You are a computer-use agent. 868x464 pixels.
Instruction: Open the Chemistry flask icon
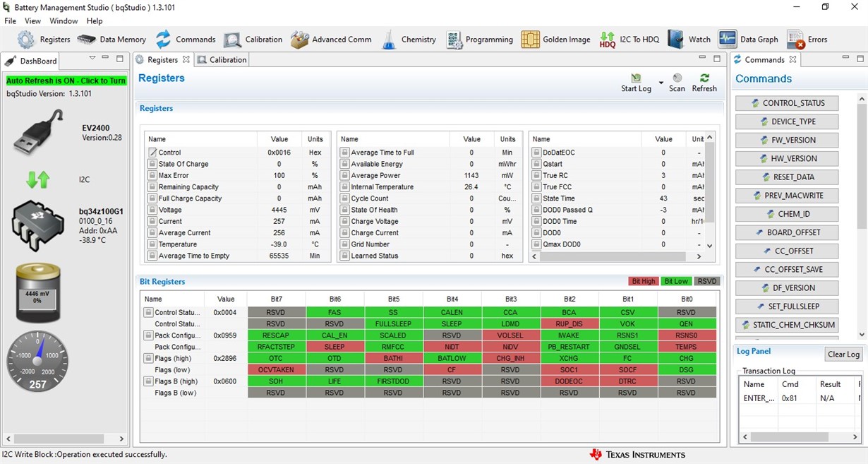click(x=389, y=40)
